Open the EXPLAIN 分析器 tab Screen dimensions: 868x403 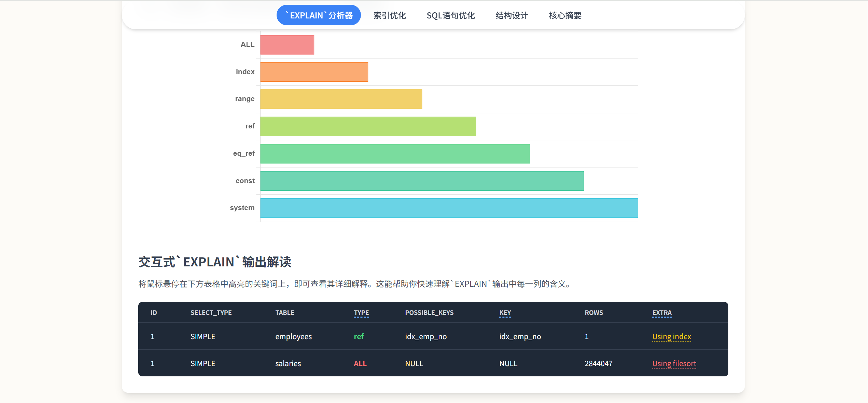coord(318,15)
